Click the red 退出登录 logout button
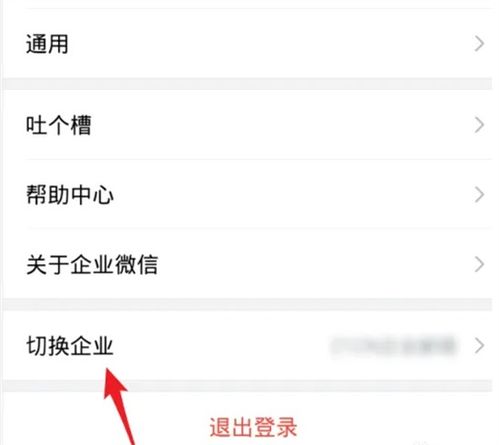Screen dimensions: 499x445 pyautogui.click(x=253, y=427)
